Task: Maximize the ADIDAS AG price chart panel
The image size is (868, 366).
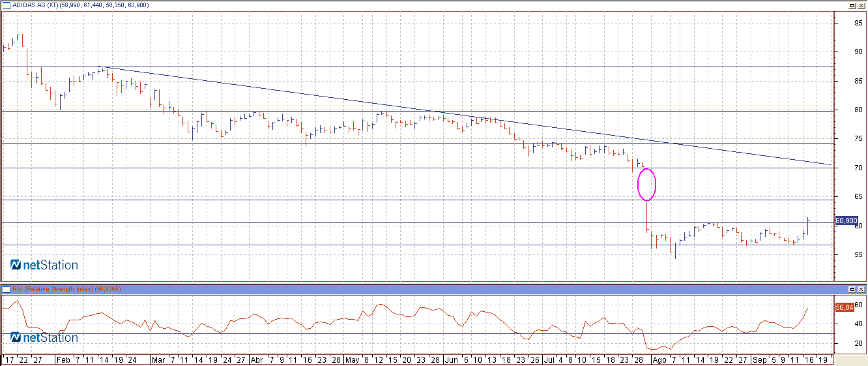Action: (852, 5)
